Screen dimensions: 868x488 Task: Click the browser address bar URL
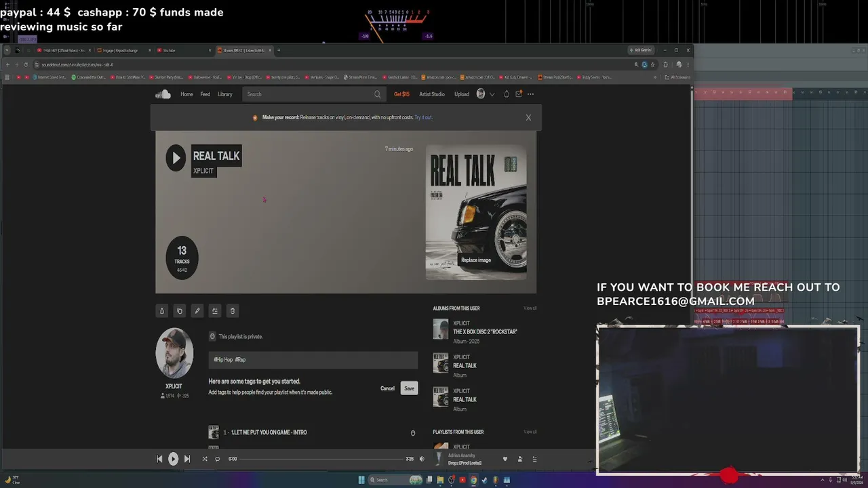77,64
